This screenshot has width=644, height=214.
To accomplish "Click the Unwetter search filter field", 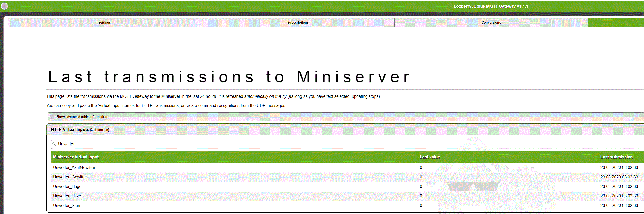I will point(347,144).
